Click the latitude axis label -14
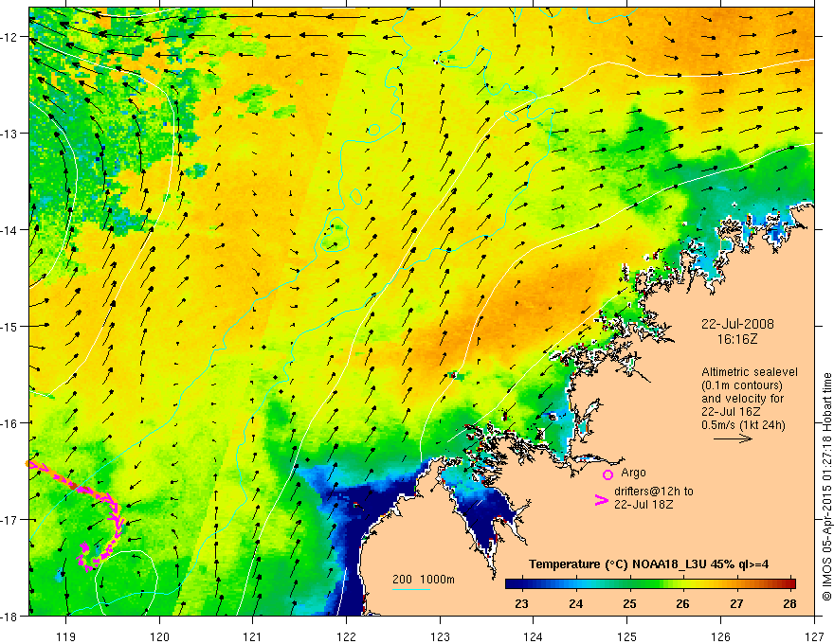This screenshot has width=834, height=644. [x=10, y=230]
